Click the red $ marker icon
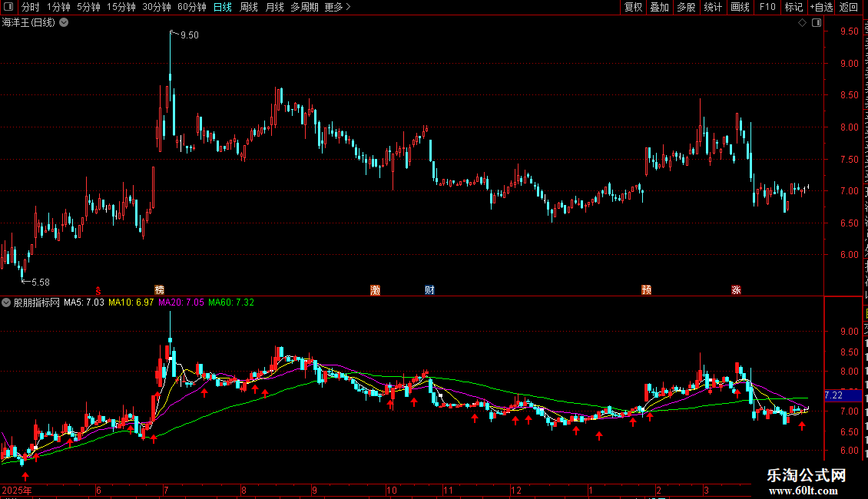The image size is (868, 499). pyautogui.click(x=98, y=291)
